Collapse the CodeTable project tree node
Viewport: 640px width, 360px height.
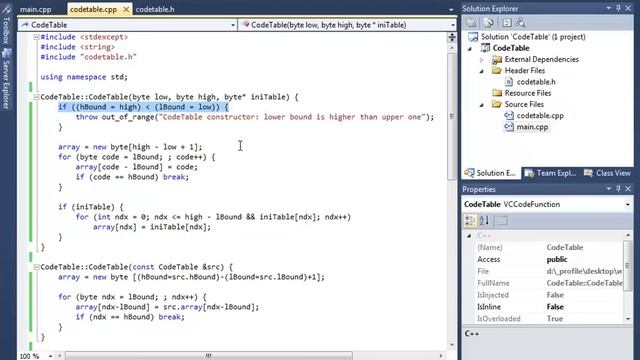470,49
